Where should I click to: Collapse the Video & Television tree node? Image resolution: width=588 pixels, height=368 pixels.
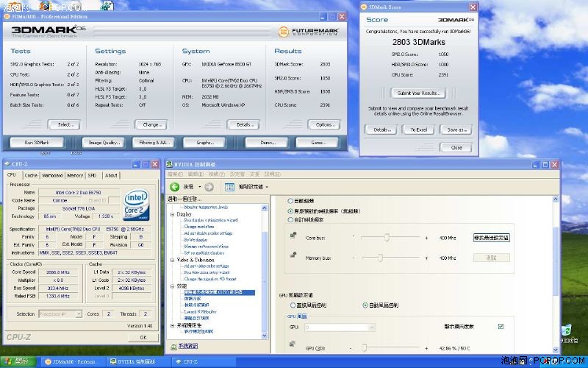tap(173, 260)
